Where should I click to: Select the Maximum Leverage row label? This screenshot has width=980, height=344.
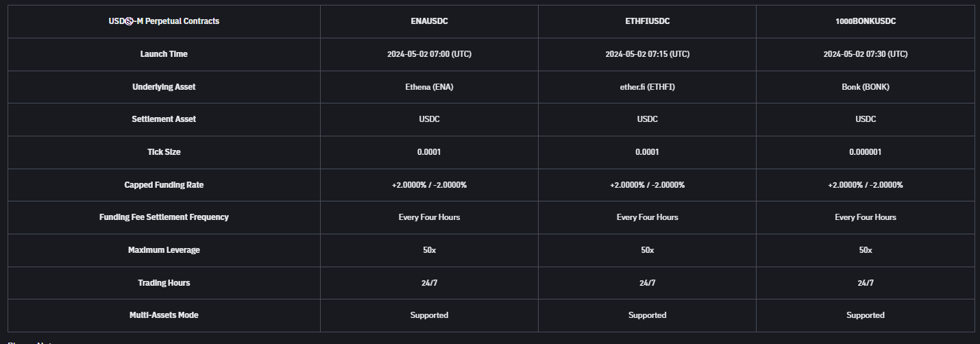[164, 250]
